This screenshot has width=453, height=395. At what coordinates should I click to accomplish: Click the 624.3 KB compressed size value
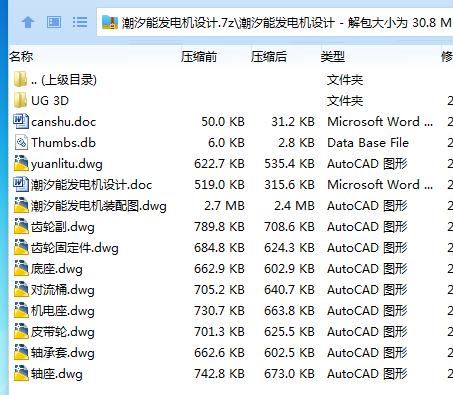pos(289,248)
